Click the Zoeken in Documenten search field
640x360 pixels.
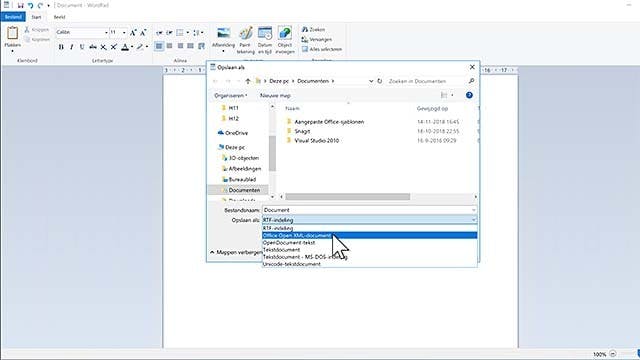(431, 81)
